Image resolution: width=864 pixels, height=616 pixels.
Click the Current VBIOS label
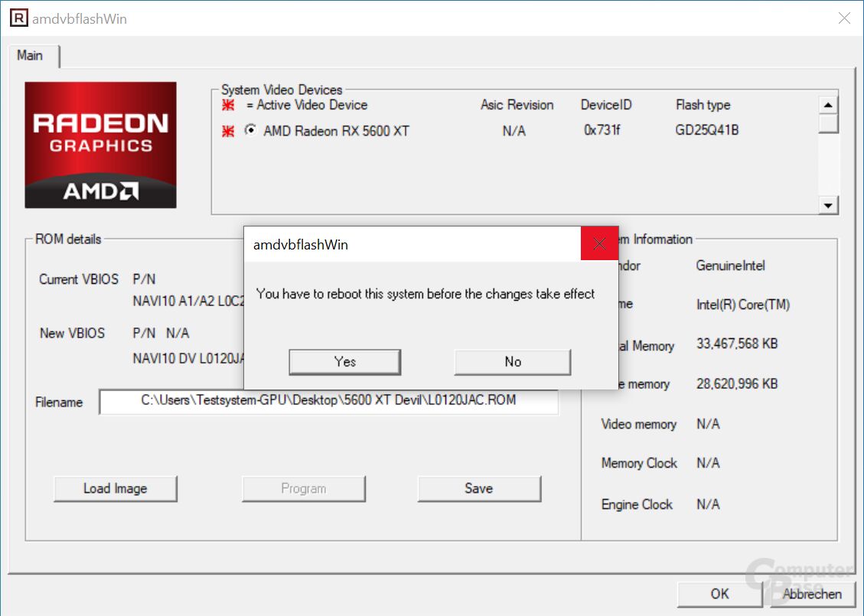79,279
